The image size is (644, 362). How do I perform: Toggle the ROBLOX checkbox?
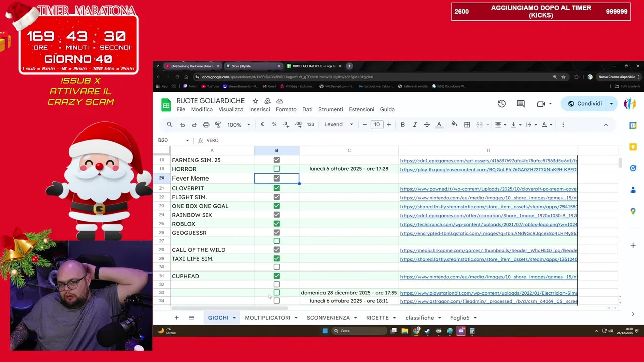(276, 224)
